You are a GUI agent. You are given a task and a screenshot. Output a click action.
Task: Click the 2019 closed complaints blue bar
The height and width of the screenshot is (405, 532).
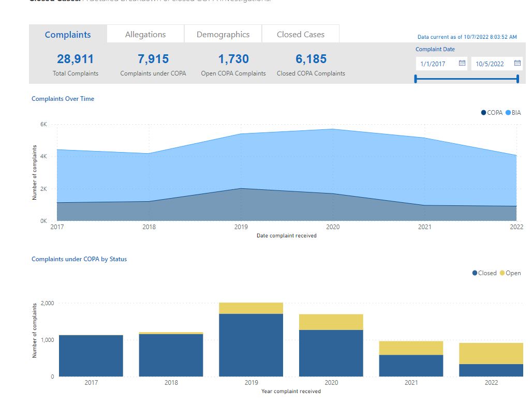(251, 346)
